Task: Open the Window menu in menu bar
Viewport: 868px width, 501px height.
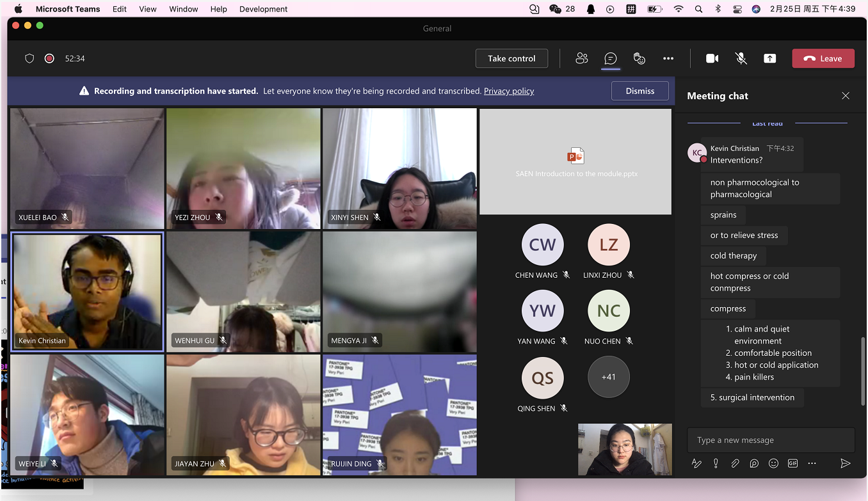Action: click(x=183, y=9)
